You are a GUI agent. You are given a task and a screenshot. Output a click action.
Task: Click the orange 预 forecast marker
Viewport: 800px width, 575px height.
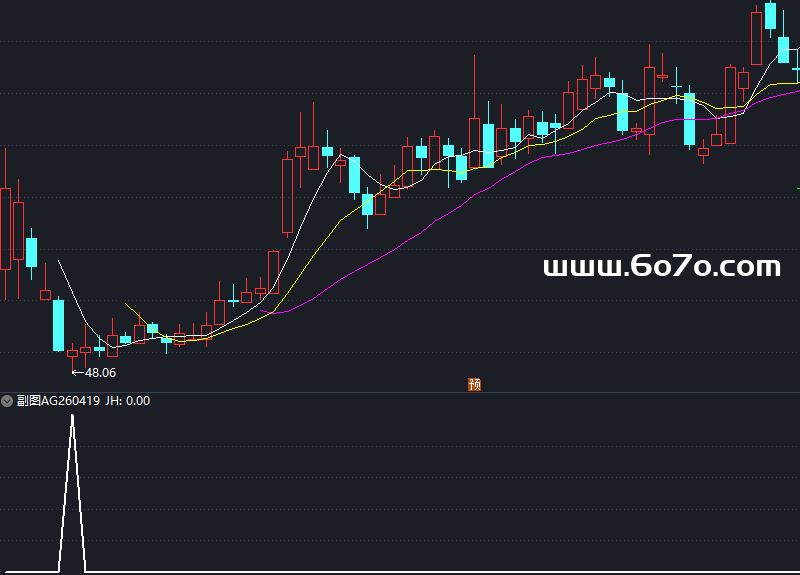(x=475, y=384)
